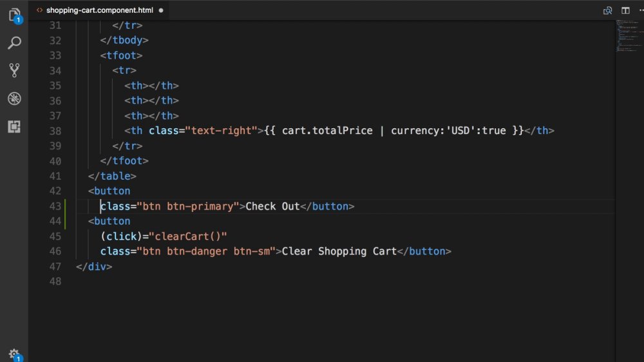Click "(click)" event binding on line 45
The width and height of the screenshot is (644, 362).
(x=121, y=236)
